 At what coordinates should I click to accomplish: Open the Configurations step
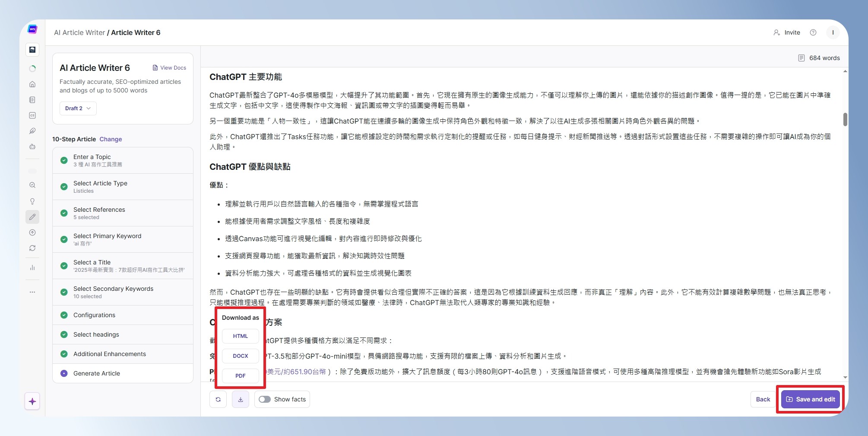[123, 315]
